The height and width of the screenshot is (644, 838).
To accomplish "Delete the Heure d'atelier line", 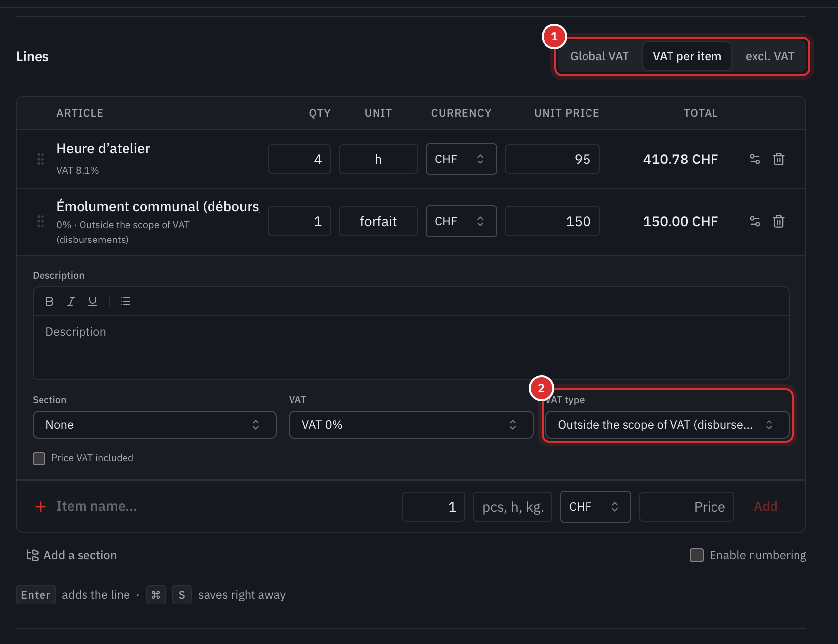I will coord(779,159).
